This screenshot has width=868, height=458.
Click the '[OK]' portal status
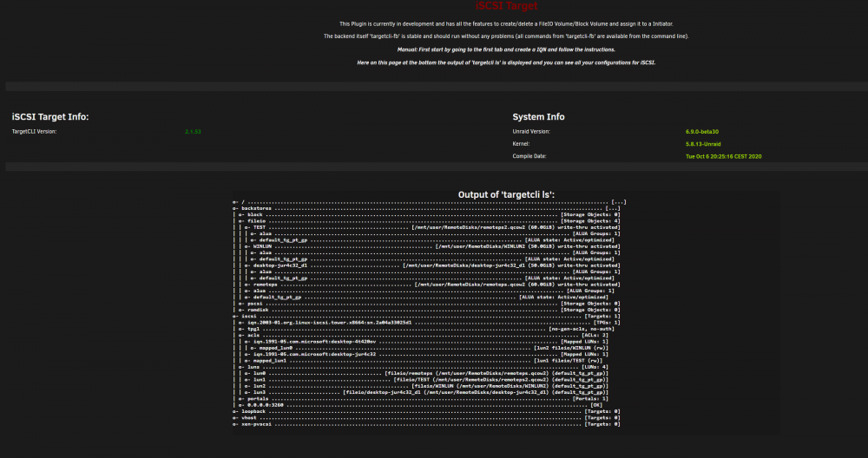coord(597,405)
